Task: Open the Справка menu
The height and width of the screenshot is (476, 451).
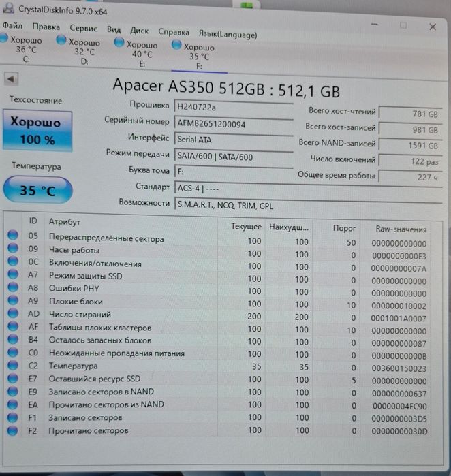Action: (174, 32)
